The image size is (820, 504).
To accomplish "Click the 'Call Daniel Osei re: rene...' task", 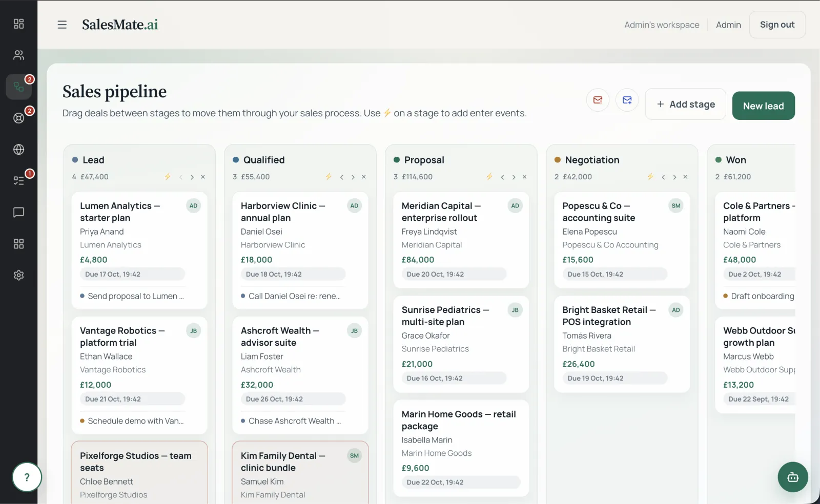I will (x=291, y=296).
